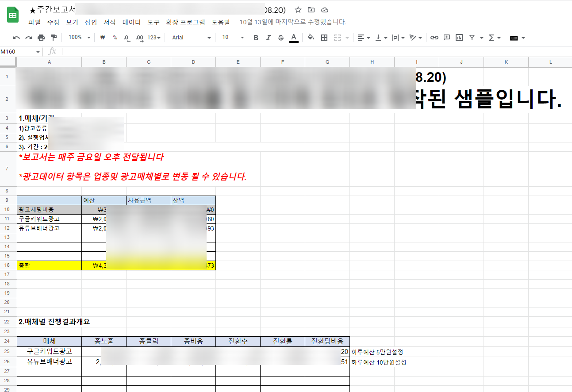Open the 삽입 menu
This screenshot has height=392, width=572.
pyautogui.click(x=91, y=22)
